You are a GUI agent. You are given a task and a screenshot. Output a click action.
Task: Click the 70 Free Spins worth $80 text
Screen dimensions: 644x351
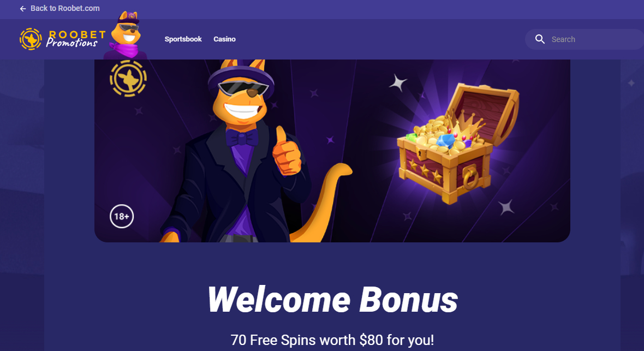click(332, 340)
